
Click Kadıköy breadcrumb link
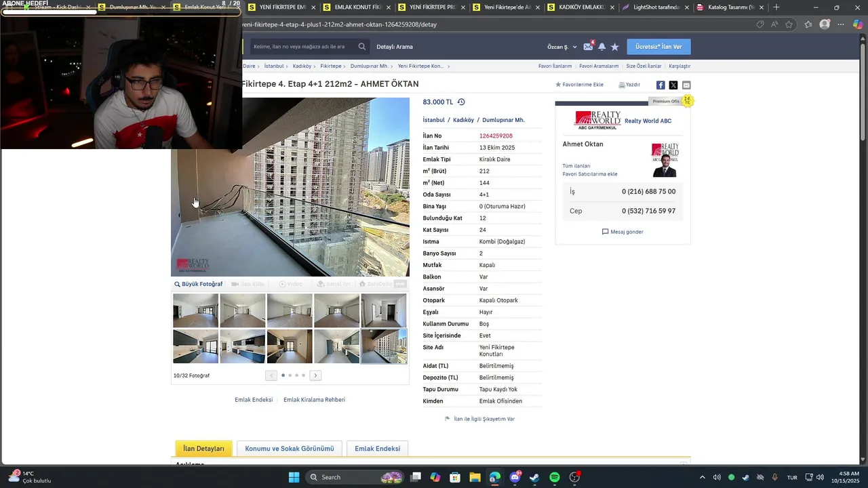point(302,66)
